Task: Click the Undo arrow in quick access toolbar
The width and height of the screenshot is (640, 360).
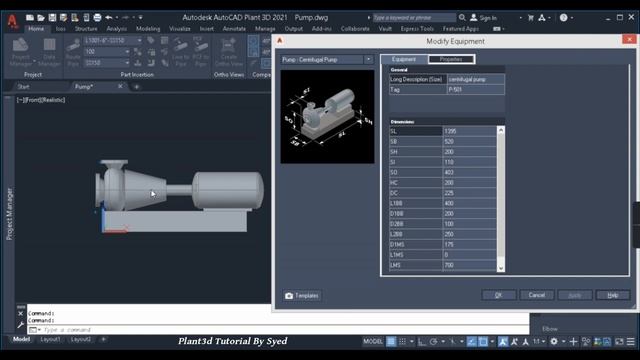Action: [x=109, y=18]
